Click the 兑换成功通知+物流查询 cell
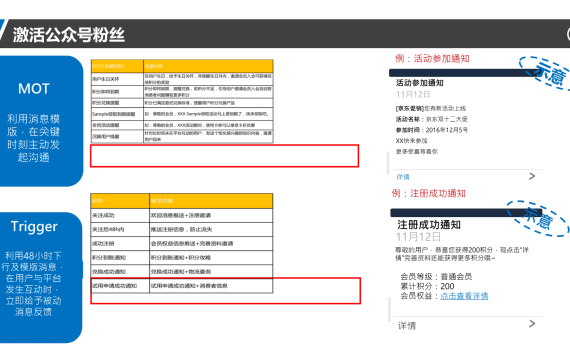 click(211, 272)
